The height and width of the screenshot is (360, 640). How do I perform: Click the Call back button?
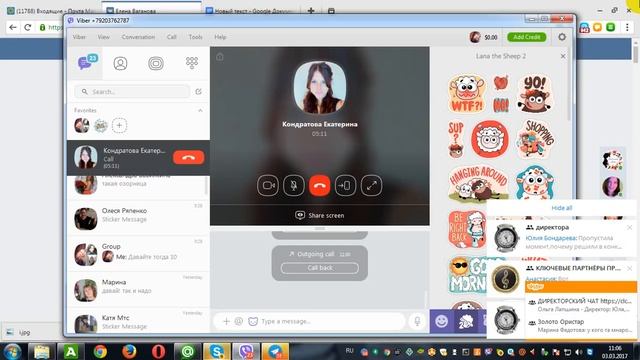320,268
